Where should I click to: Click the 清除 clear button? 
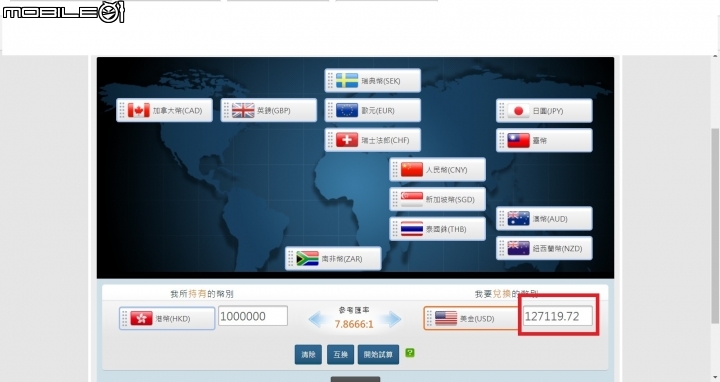308,354
